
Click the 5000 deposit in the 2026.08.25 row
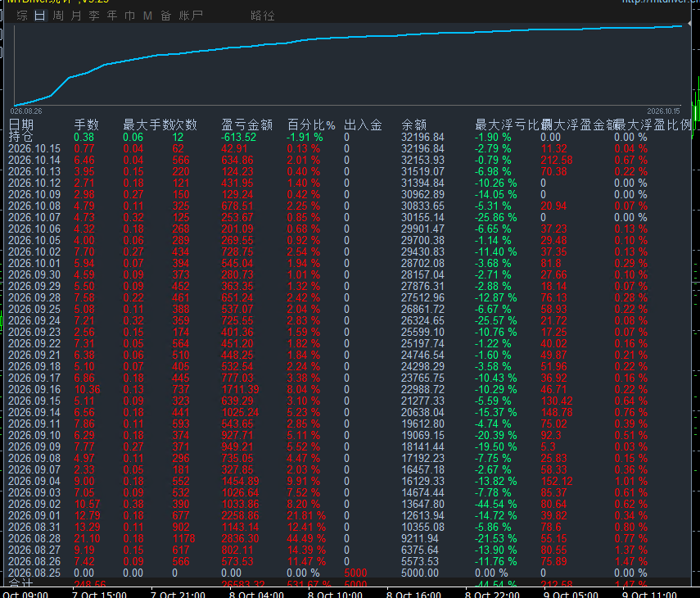[356, 573]
